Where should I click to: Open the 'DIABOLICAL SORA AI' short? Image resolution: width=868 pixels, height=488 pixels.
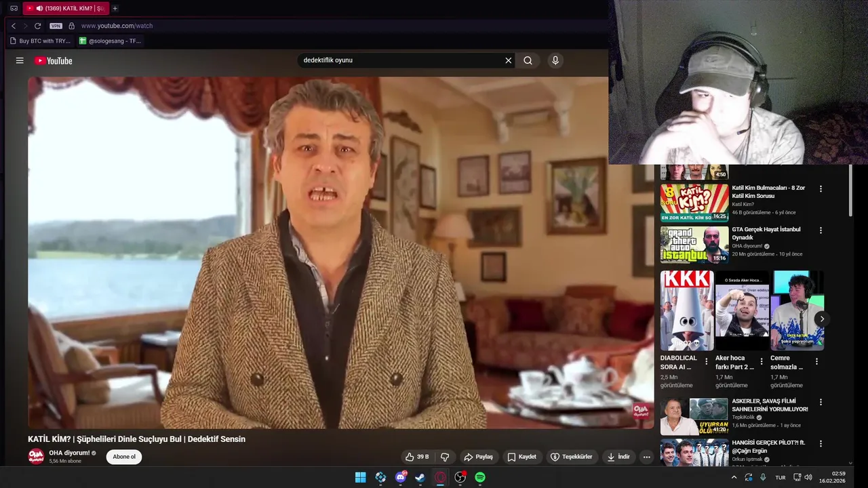687,310
